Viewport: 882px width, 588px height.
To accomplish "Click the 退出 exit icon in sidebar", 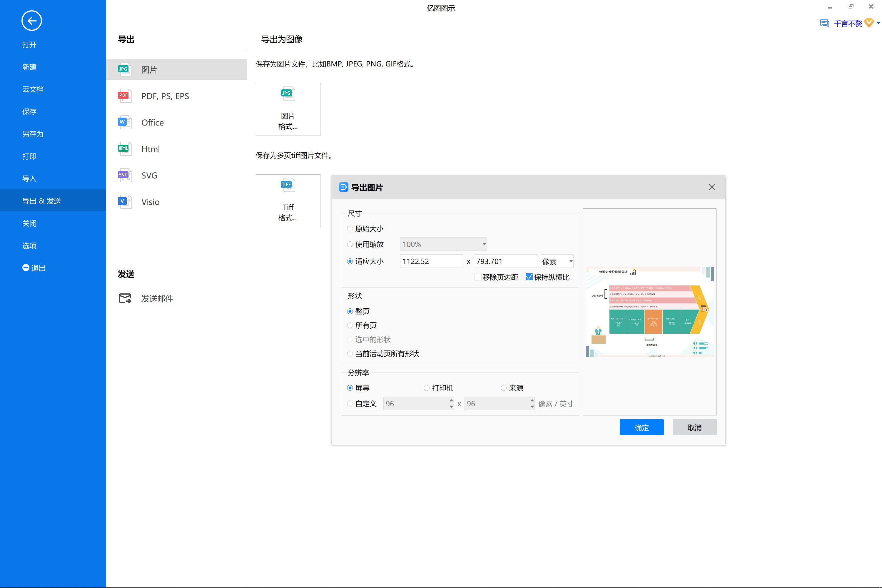I will click(26, 268).
